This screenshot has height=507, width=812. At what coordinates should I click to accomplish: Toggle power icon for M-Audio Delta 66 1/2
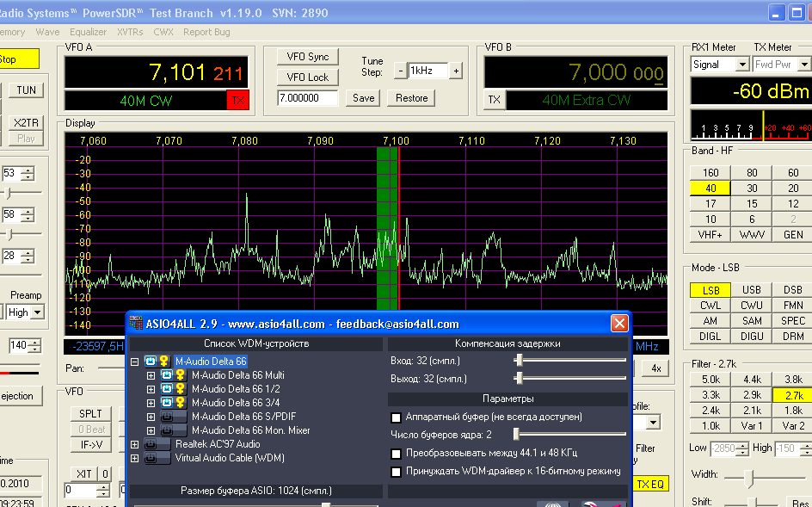point(167,389)
